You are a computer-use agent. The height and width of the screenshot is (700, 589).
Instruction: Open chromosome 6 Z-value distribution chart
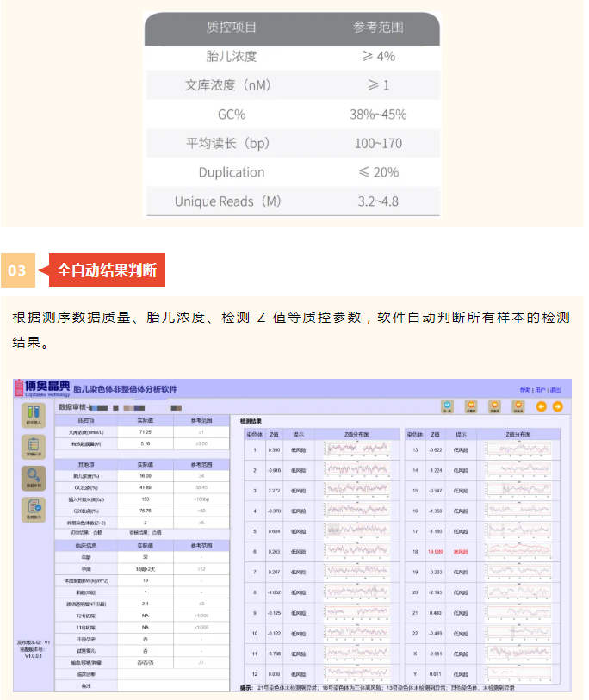pos(356,551)
